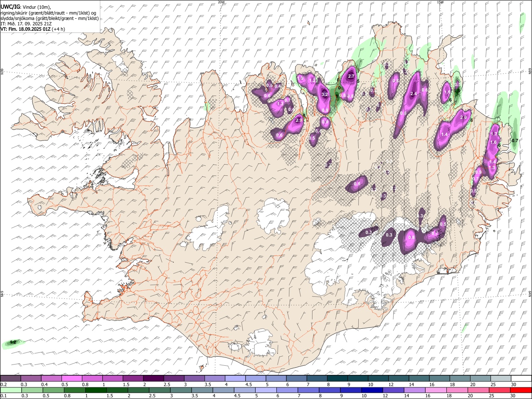
Task: Click the "0.1" label on the rain scale
Action: [x=3, y=396]
